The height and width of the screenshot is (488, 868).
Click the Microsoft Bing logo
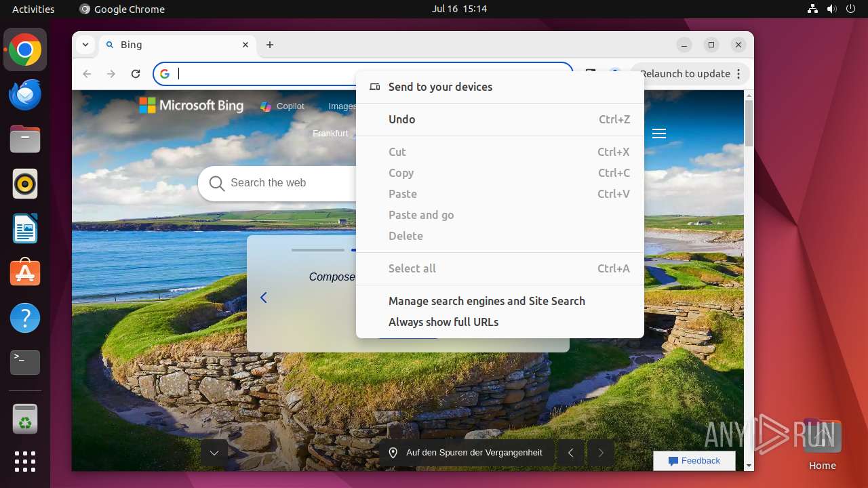tap(191, 106)
